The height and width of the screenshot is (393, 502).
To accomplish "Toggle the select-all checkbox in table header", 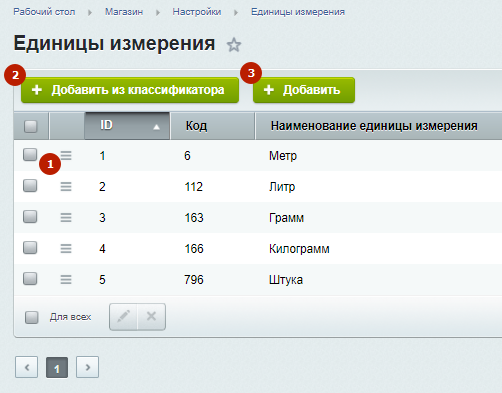I will pyautogui.click(x=30, y=126).
